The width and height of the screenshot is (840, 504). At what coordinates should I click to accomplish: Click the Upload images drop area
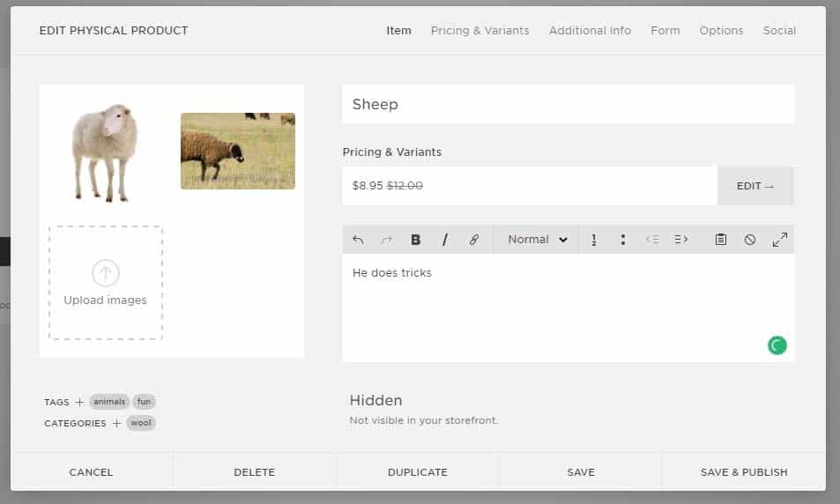106,283
